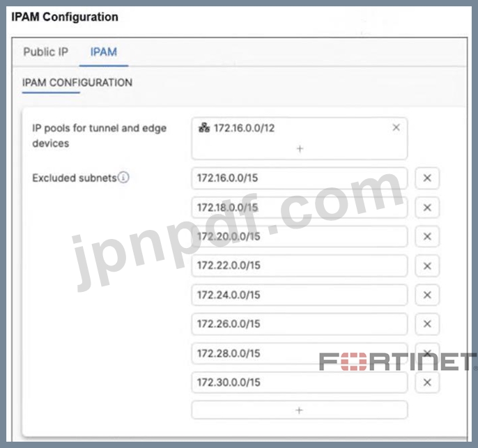Delete excluded subnet 172.26.0.0/15
This screenshot has width=478, height=448.
tap(427, 324)
